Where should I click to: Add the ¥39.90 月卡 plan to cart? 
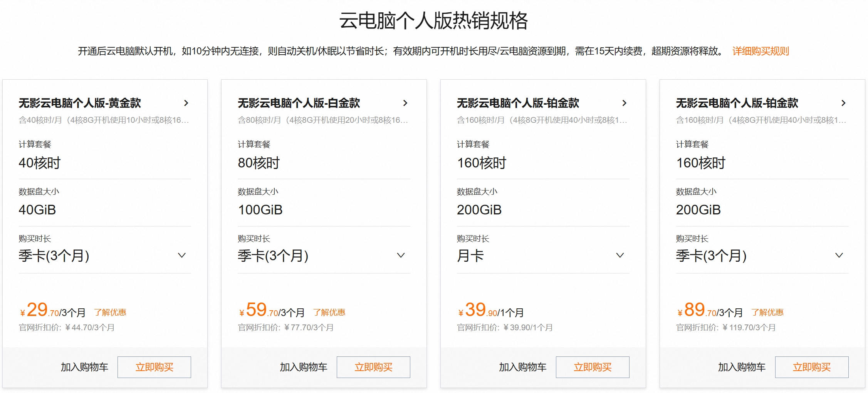click(523, 367)
